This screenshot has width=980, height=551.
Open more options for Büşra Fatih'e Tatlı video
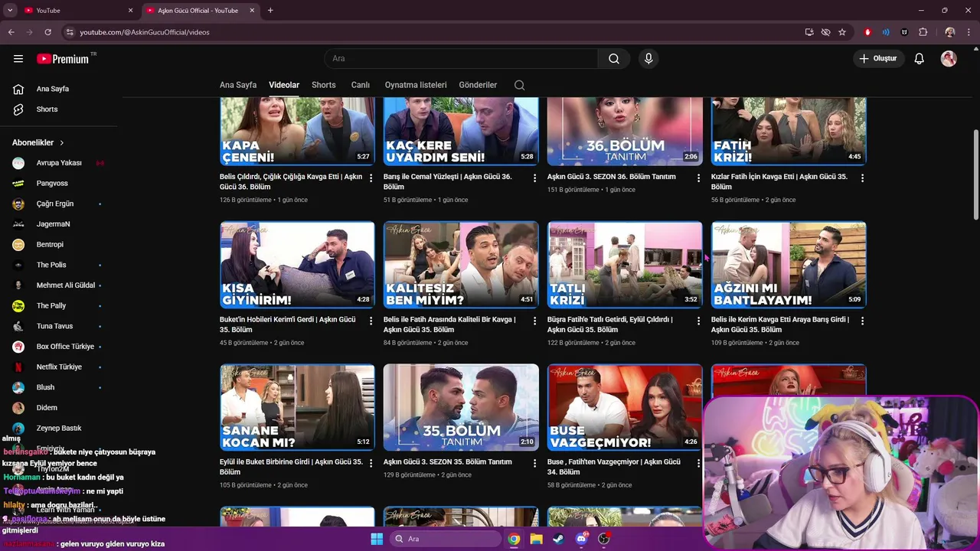(x=698, y=321)
